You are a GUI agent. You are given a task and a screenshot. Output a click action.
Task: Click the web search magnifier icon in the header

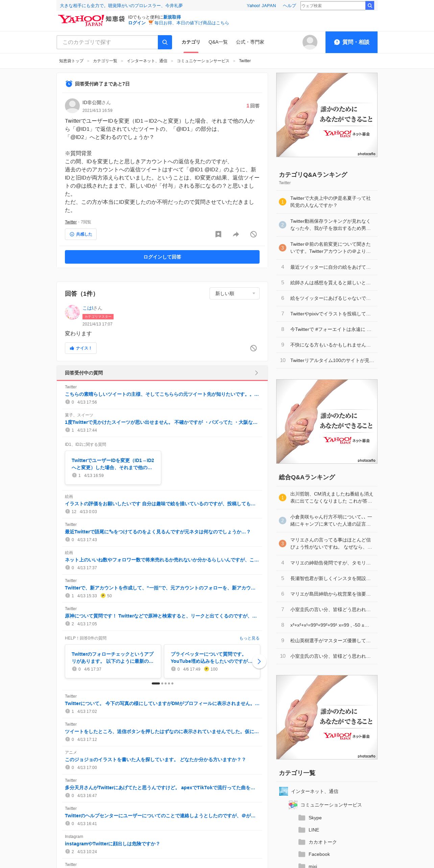tap(370, 5)
